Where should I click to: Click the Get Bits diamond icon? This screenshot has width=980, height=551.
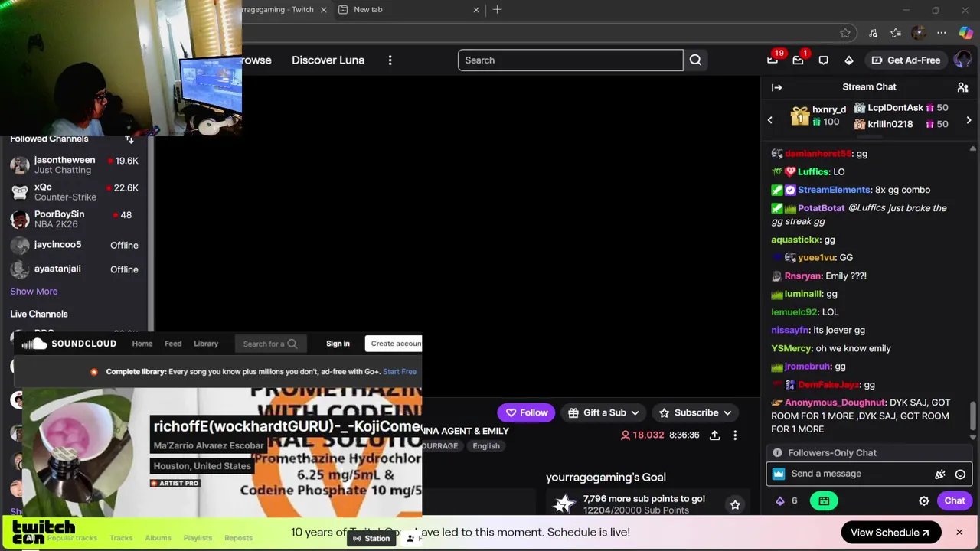tap(848, 60)
